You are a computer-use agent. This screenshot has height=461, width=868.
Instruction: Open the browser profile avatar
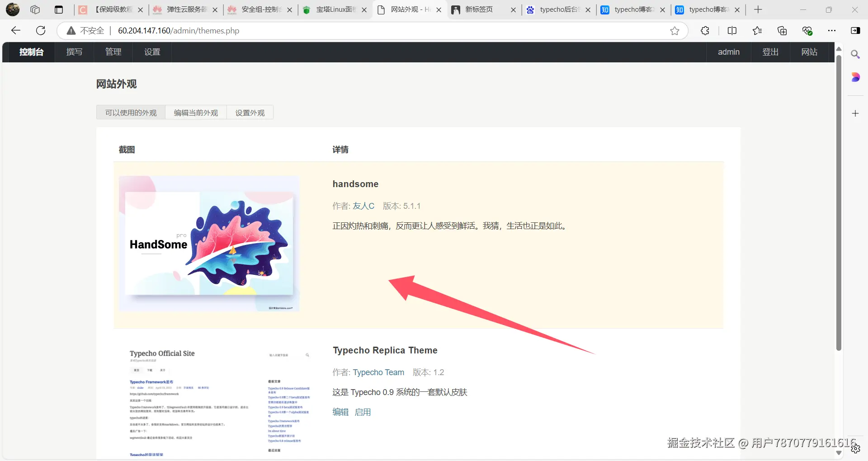(x=13, y=9)
